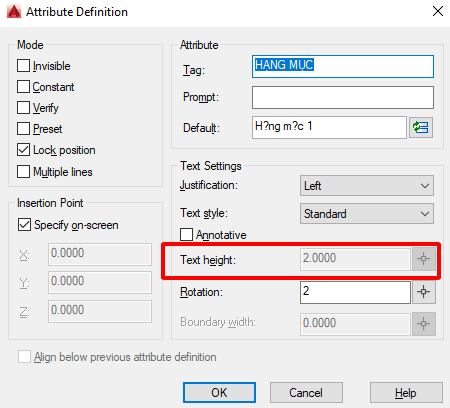Open the Justification dropdown
This screenshot has height=408, width=450.
[367, 186]
